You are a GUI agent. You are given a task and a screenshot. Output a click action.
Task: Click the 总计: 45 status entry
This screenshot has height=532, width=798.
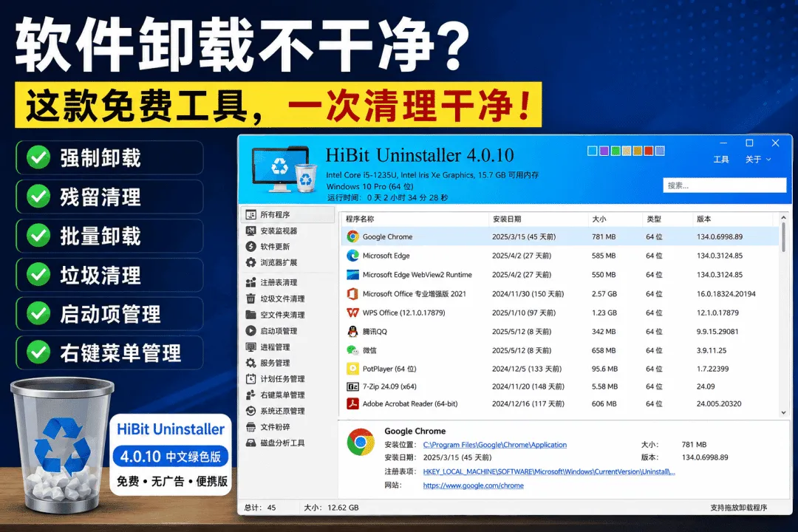coord(260,508)
